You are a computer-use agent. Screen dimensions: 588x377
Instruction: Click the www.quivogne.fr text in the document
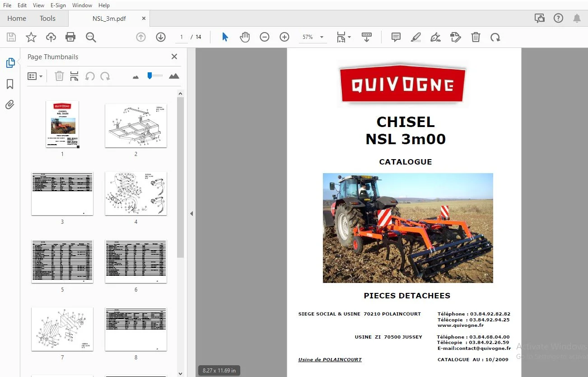[461, 325]
